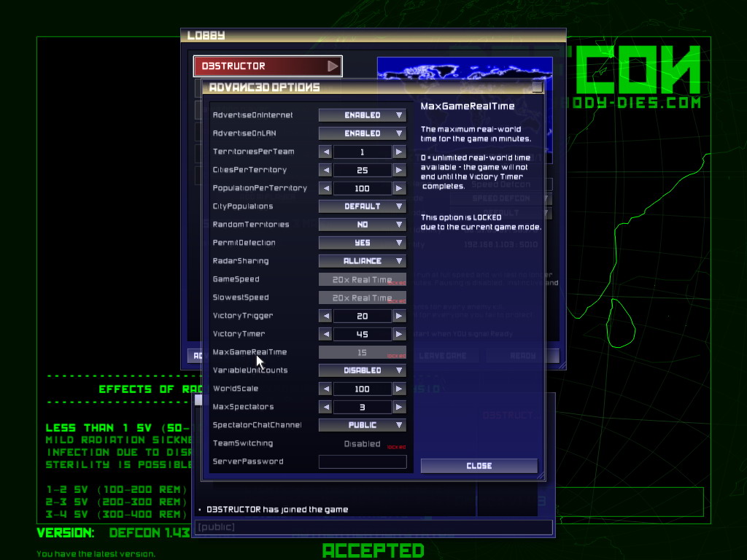Increase WorldScale with right arrow
This screenshot has width=747, height=560.
click(x=399, y=389)
